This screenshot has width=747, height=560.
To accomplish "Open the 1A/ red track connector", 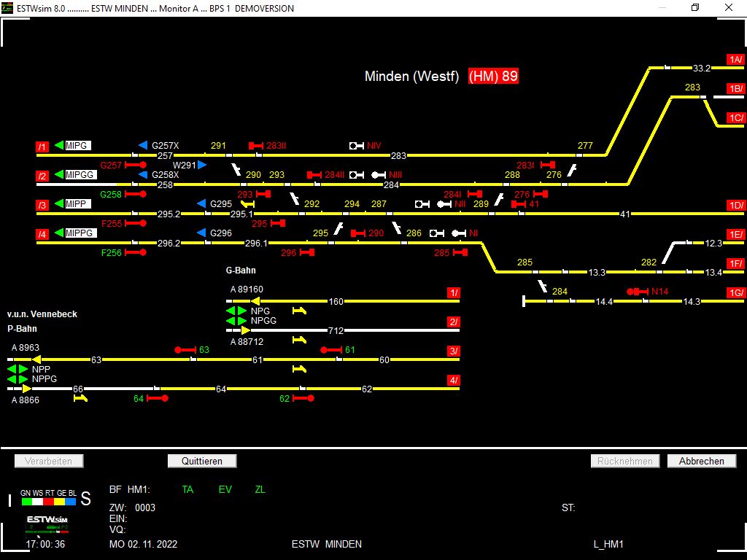I will 735,59.
